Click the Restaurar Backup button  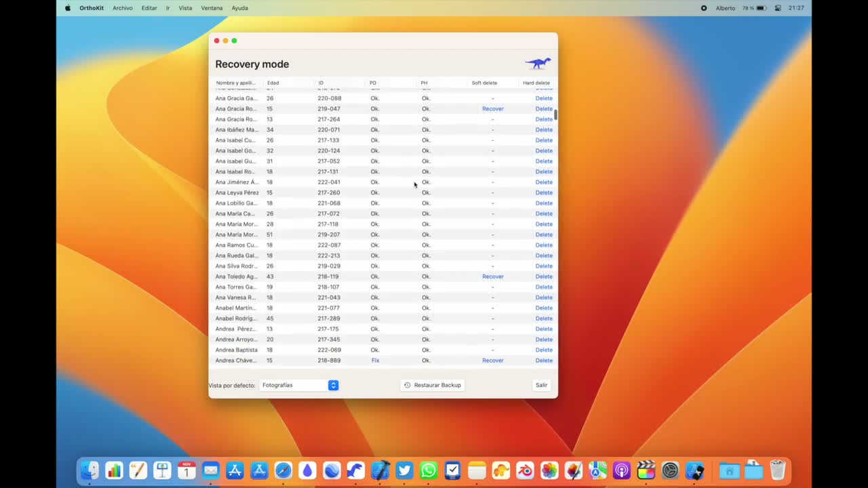(432, 385)
